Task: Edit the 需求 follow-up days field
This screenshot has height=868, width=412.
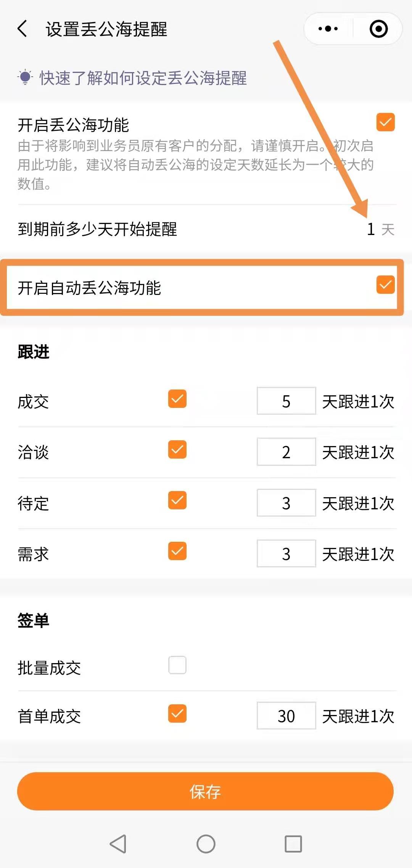Action: click(286, 554)
